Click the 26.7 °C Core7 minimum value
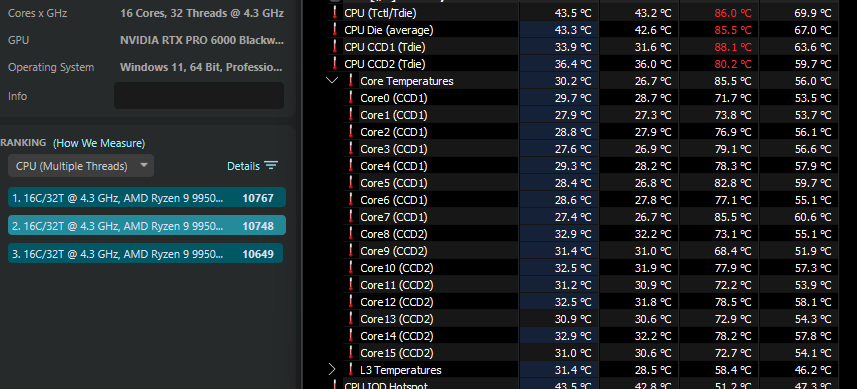This screenshot has height=389, width=857. pyautogui.click(x=653, y=217)
